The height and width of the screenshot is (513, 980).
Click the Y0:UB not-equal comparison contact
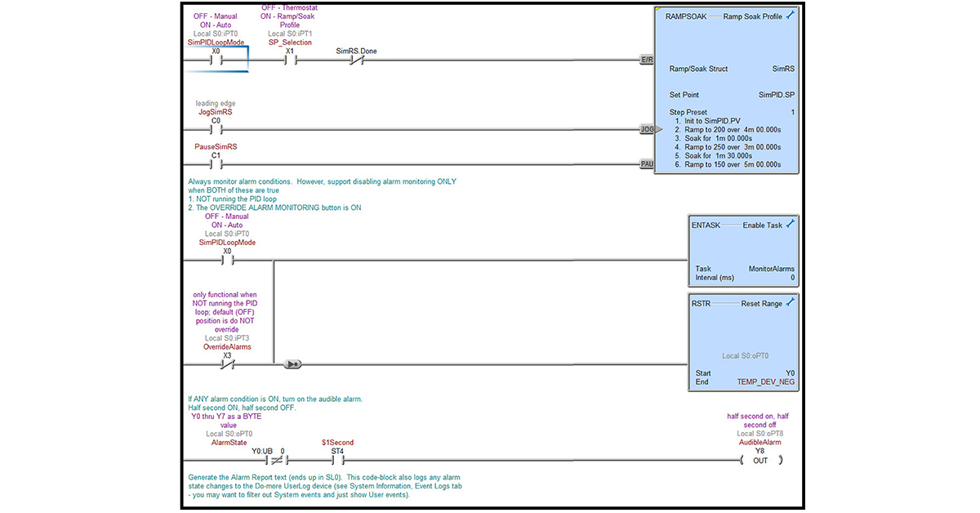tap(275, 461)
